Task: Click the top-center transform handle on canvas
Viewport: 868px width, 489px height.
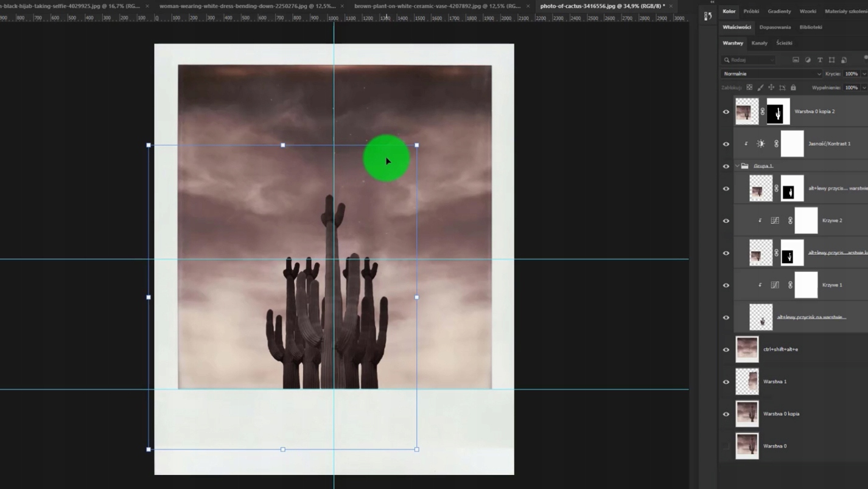Action: (x=282, y=145)
